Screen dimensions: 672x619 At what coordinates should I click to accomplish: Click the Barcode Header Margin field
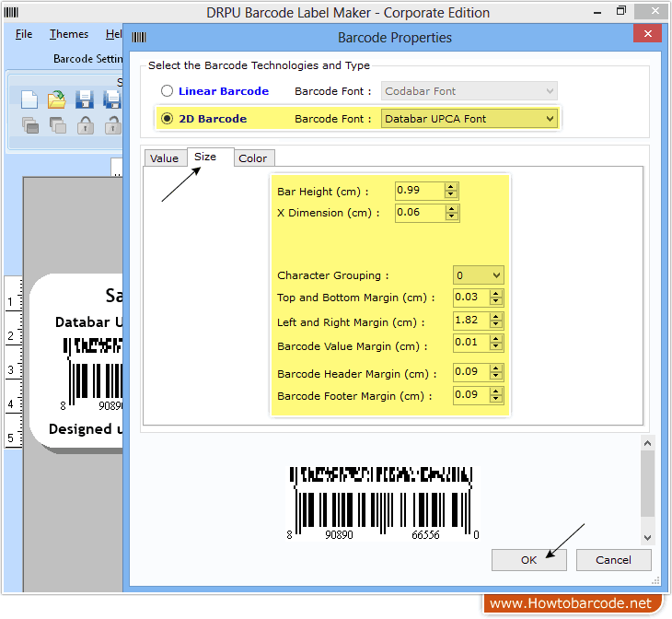pos(471,372)
